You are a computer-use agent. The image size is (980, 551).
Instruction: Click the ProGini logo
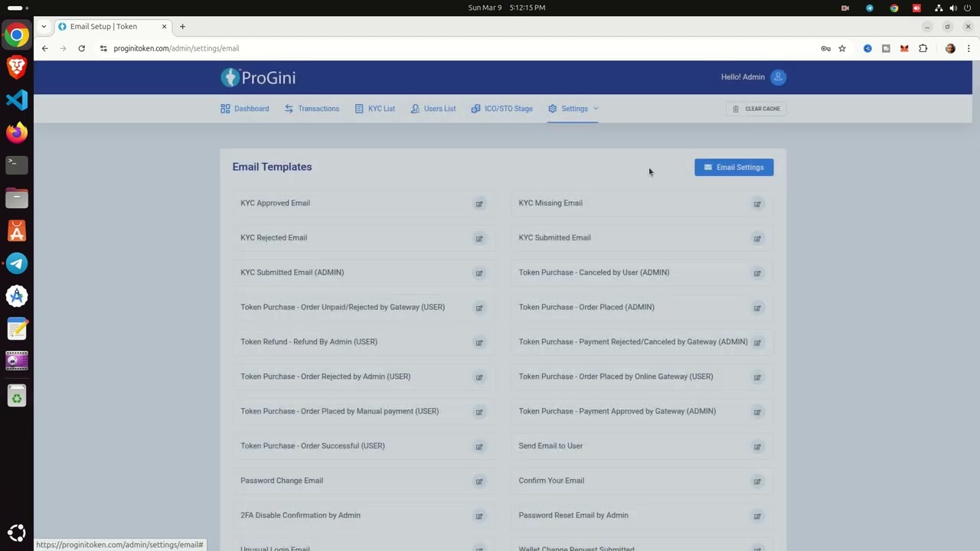pyautogui.click(x=258, y=77)
